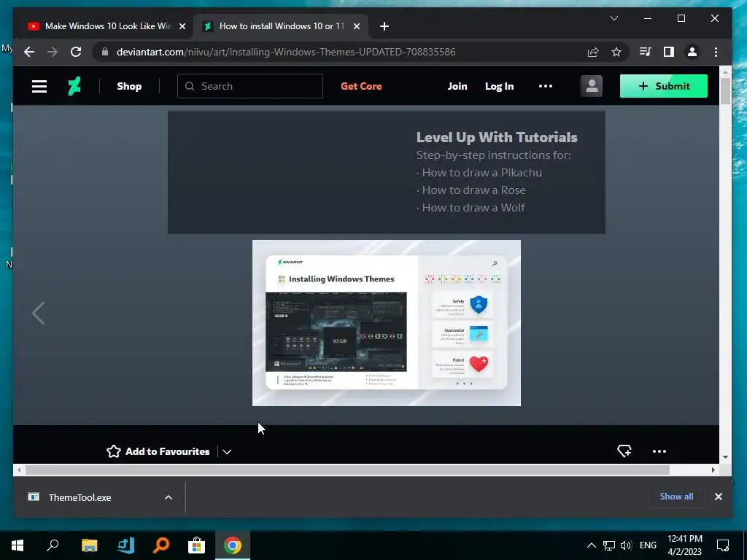Screen dimensions: 747x560
Task: Click the horizontal scrollbar right arrow
Action: tap(713, 470)
